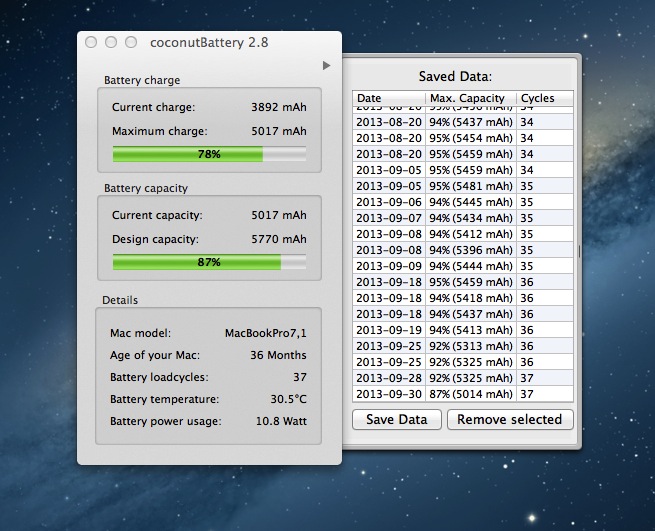
Task: Close the coconutBattery window
Action: (x=91, y=42)
